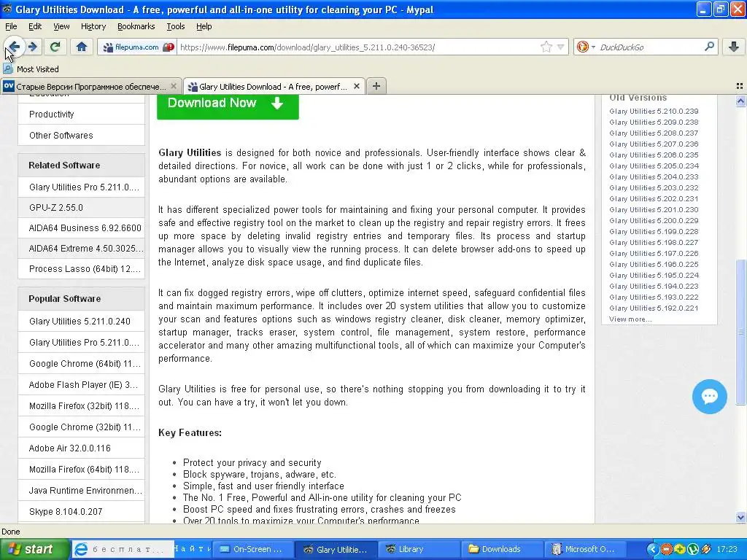Switch to On-Screen Keyboard taskbar item
Viewport: 747px width, 560px height.
point(252,550)
